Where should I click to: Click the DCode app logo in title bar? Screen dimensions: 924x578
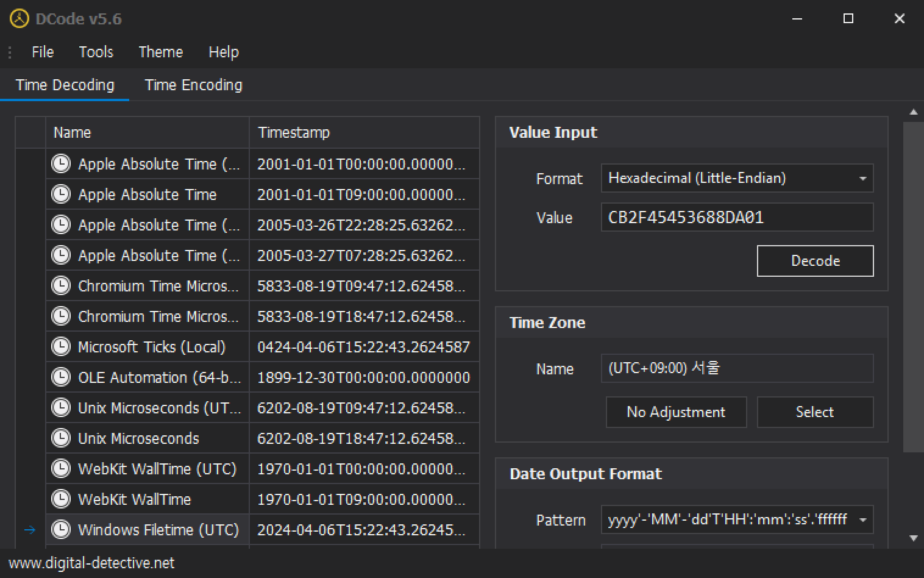(19, 19)
